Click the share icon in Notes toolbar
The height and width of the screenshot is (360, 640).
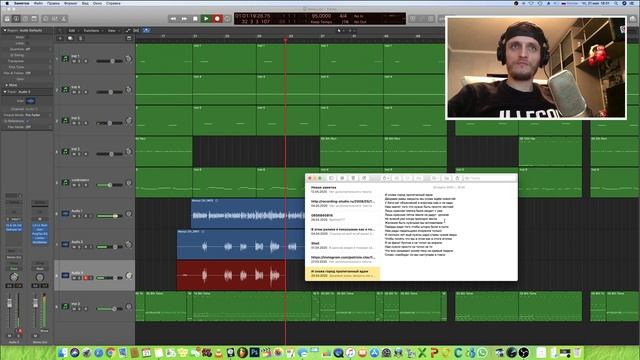click(x=457, y=178)
